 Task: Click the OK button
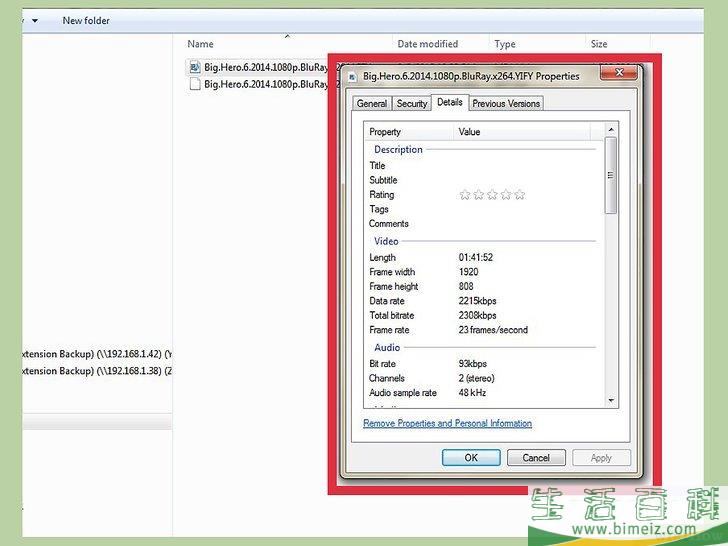471,458
